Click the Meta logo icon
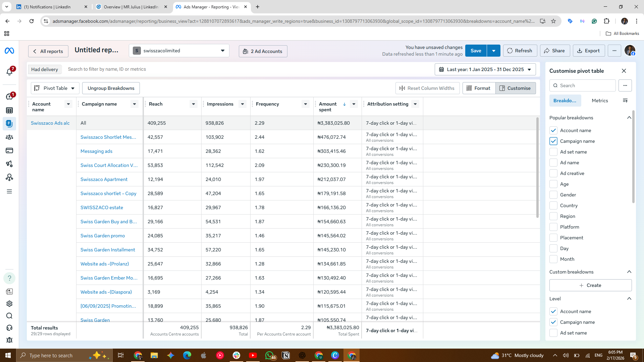This screenshot has width=644, height=362. (x=9, y=51)
